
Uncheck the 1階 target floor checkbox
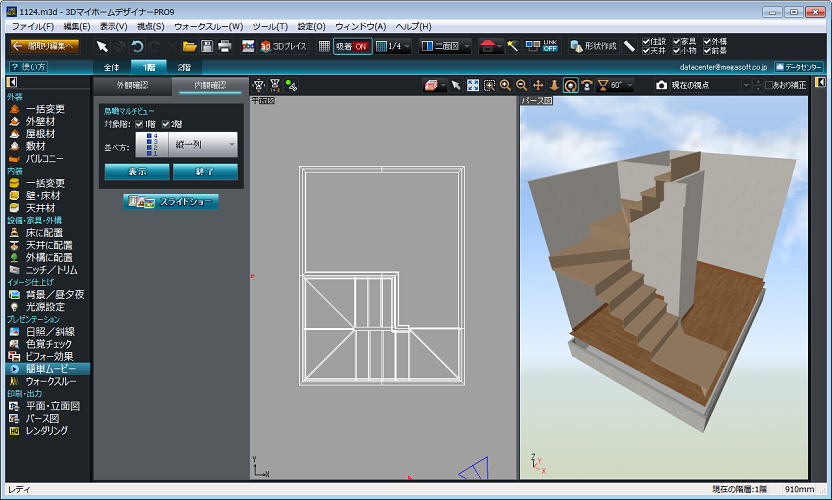pyautogui.click(x=139, y=124)
